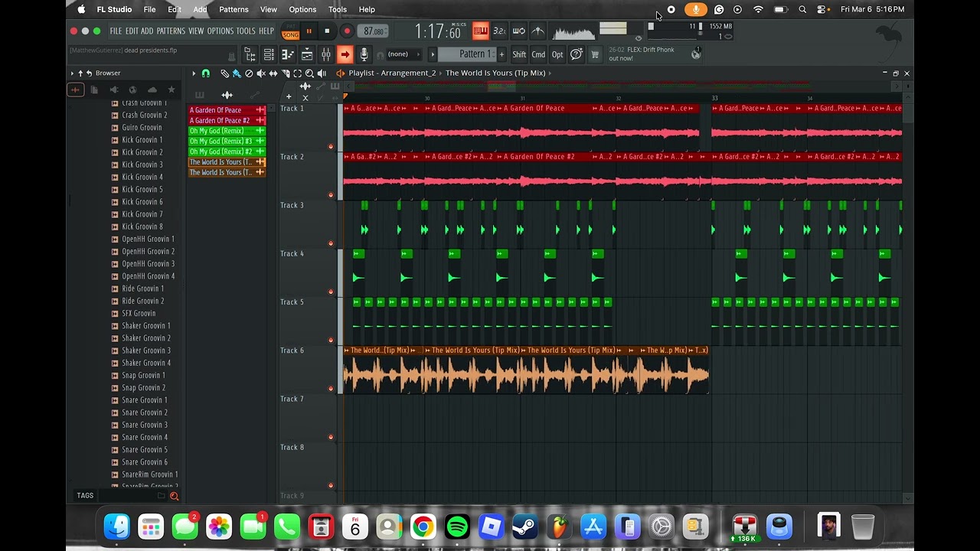
Task: Click the red Record button
Action: click(347, 31)
